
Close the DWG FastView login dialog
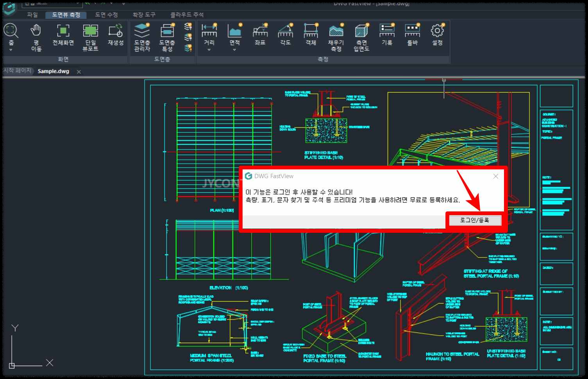click(x=496, y=177)
